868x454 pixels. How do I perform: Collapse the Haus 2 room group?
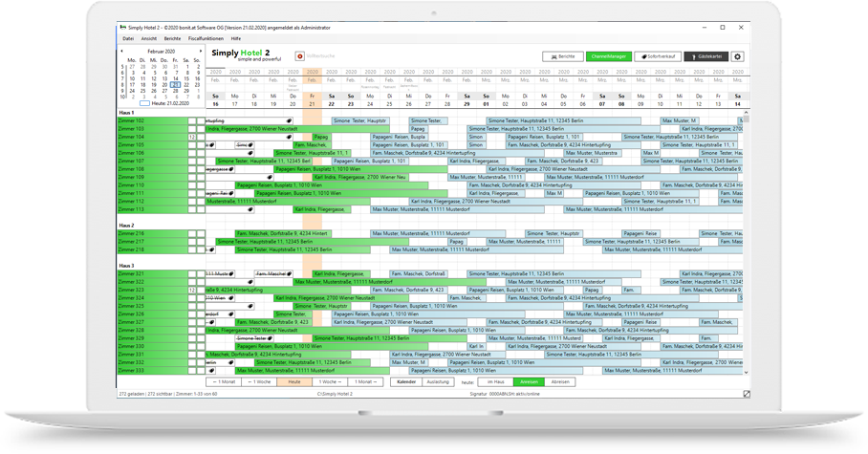[126, 225]
